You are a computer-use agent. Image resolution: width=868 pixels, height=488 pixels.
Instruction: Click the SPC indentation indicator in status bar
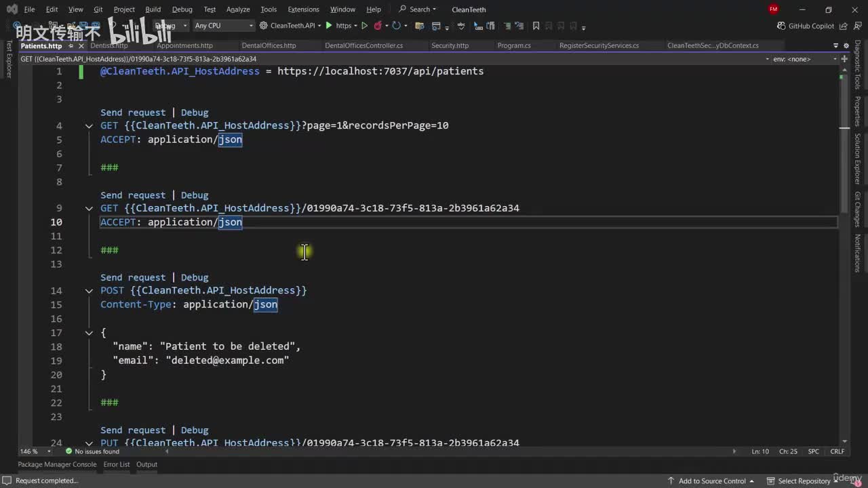813,451
